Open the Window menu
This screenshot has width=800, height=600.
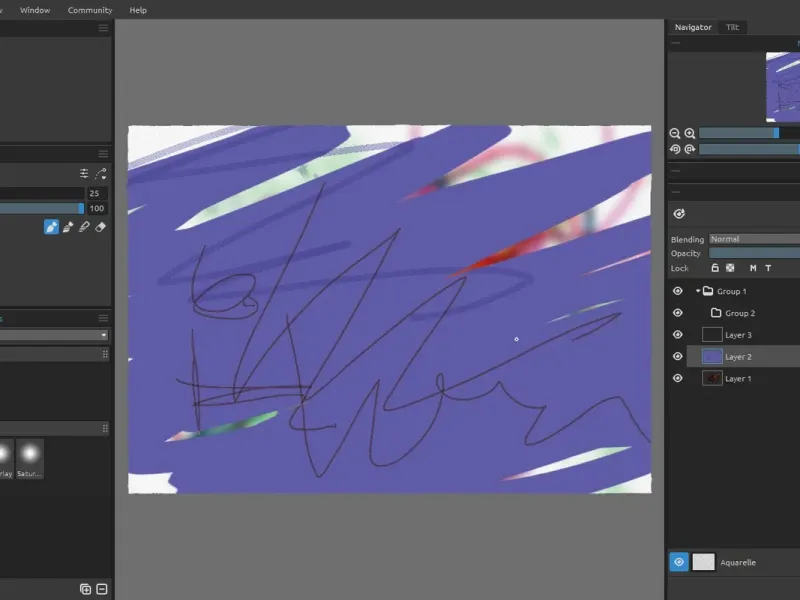click(x=35, y=10)
